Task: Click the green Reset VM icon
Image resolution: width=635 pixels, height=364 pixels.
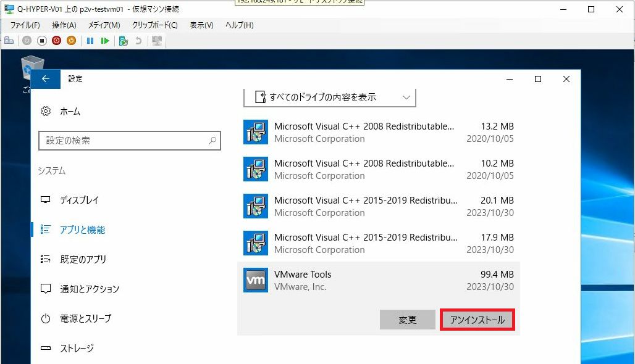Action: (105, 41)
